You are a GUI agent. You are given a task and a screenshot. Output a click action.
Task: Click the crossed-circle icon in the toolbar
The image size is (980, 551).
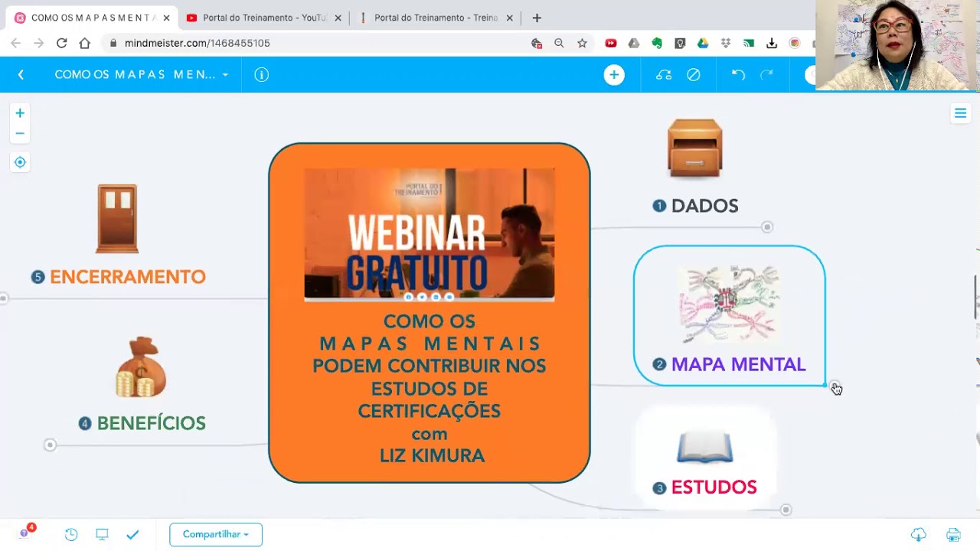coord(694,74)
